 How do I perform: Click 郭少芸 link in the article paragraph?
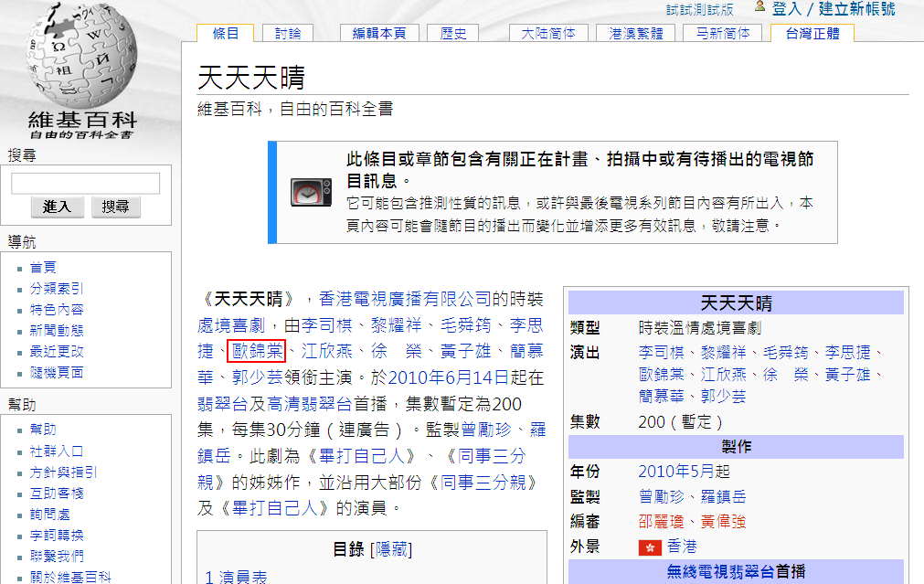pyautogui.click(x=258, y=377)
